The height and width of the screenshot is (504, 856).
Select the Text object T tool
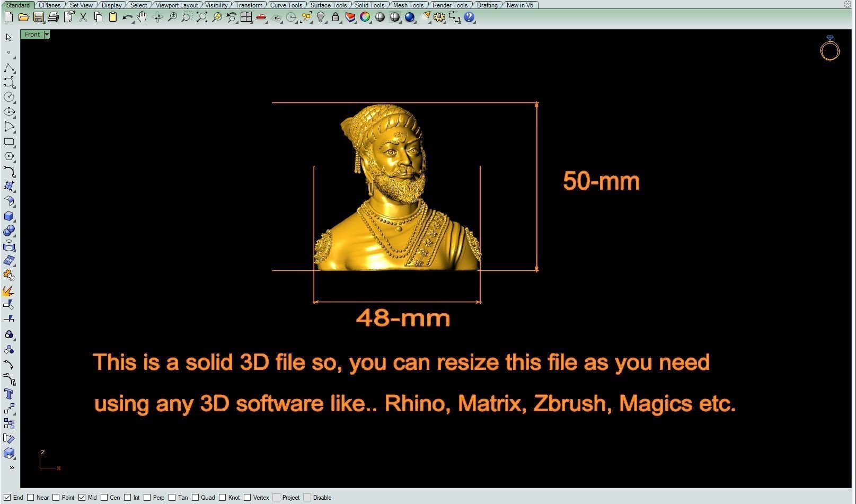tap(9, 394)
